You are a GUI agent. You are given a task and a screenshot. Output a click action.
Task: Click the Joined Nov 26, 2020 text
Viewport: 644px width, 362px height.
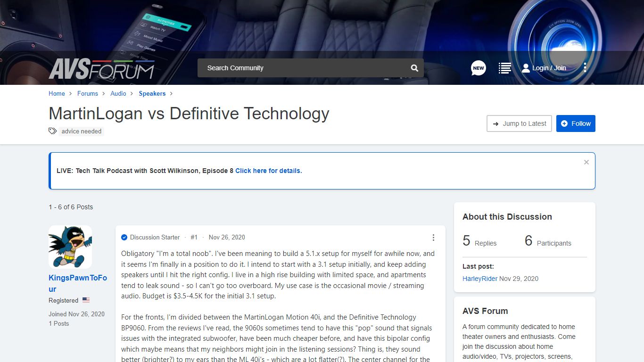(77, 314)
